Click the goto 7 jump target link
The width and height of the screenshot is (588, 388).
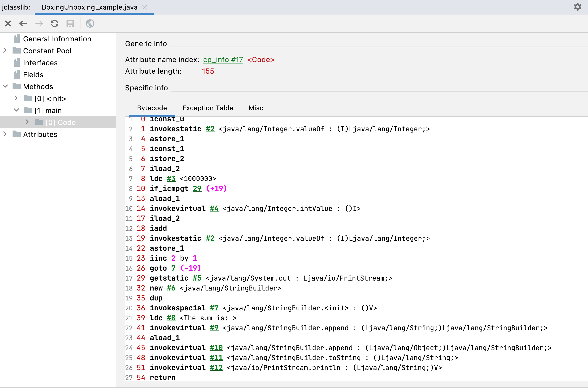173,268
